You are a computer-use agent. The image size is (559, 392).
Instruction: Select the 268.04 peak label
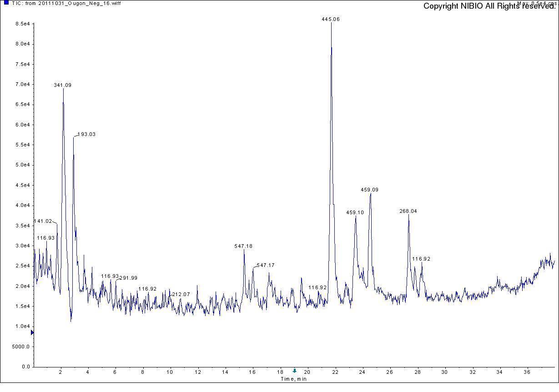pos(408,211)
